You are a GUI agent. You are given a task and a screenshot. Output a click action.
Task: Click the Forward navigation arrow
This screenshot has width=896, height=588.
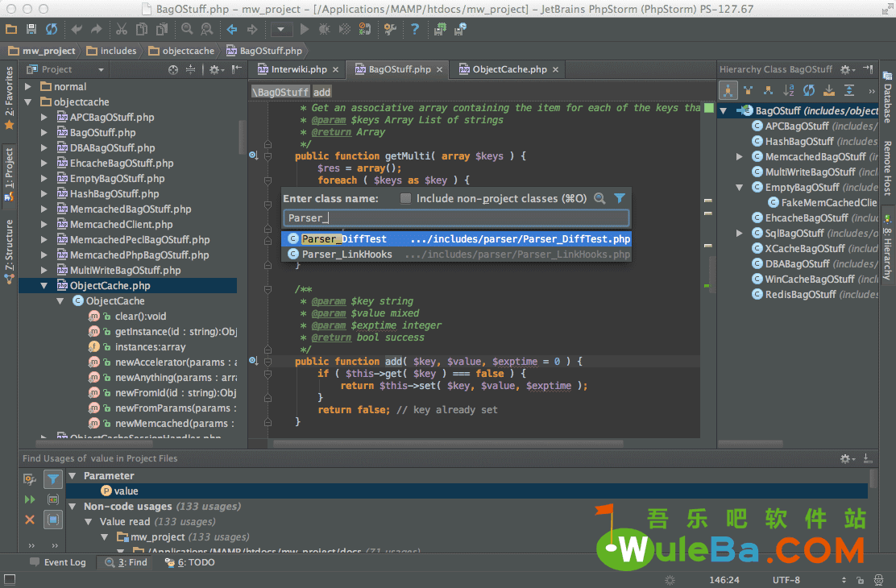pos(252,29)
